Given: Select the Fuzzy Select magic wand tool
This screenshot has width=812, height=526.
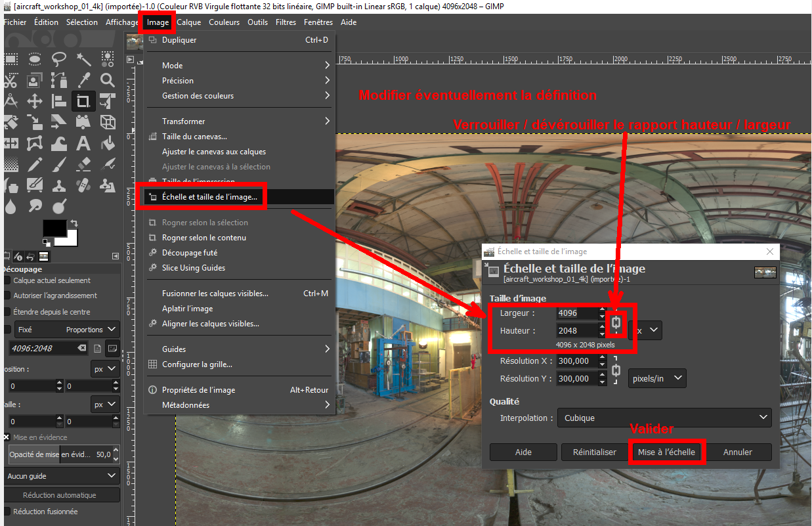Looking at the screenshot, I should pyautogui.click(x=83, y=60).
